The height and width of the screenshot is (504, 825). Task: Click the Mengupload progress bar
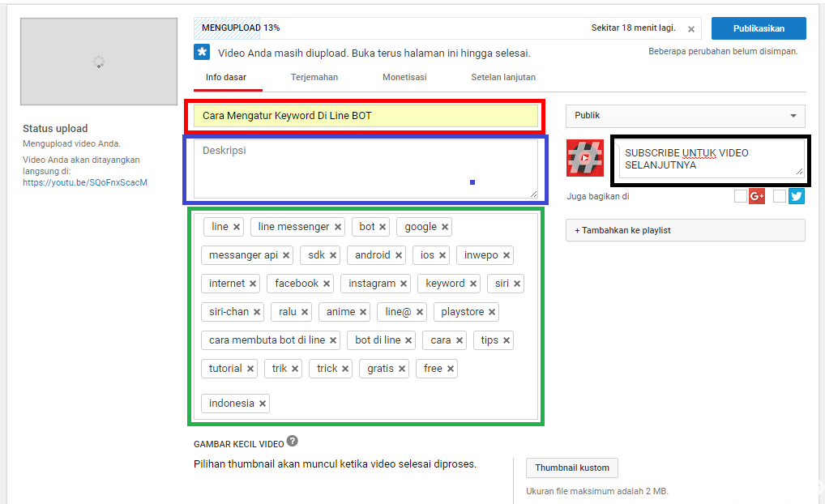click(447, 28)
